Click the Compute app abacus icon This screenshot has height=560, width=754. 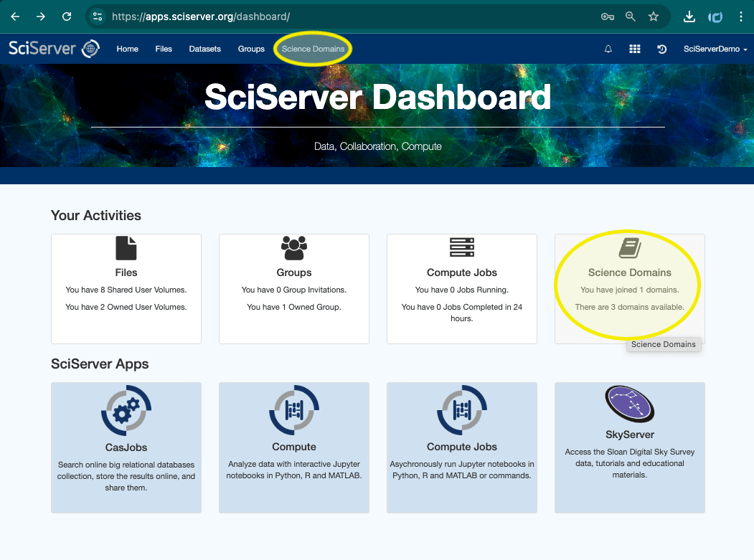point(294,410)
